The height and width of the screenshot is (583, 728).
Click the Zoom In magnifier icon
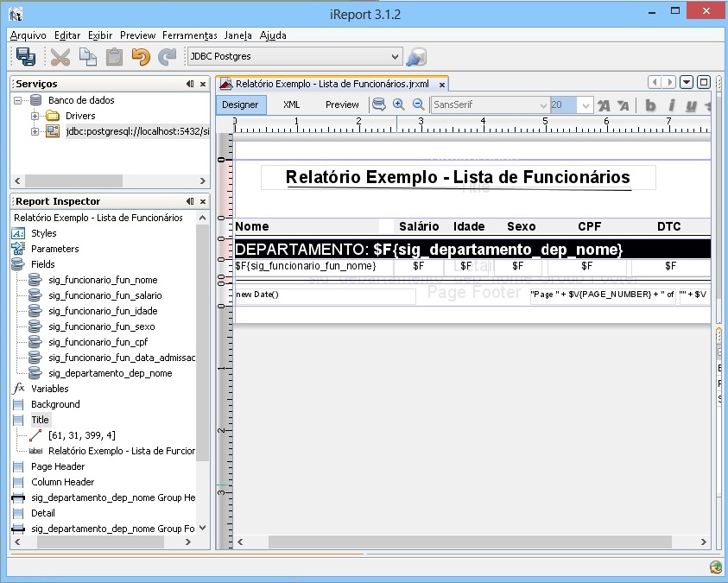click(x=398, y=105)
